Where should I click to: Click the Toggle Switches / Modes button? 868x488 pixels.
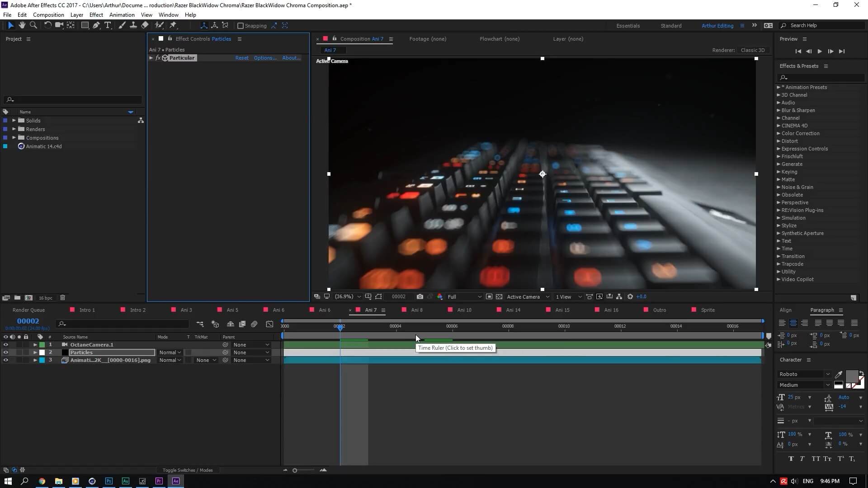point(187,470)
